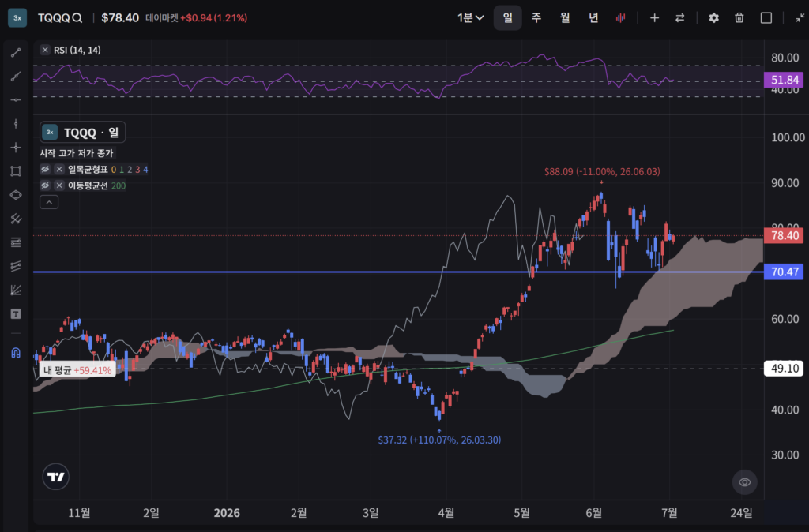Viewport: 809px width, 532px height.
Task: Switch to the 주 weekly tab
Action: point(536,18)
